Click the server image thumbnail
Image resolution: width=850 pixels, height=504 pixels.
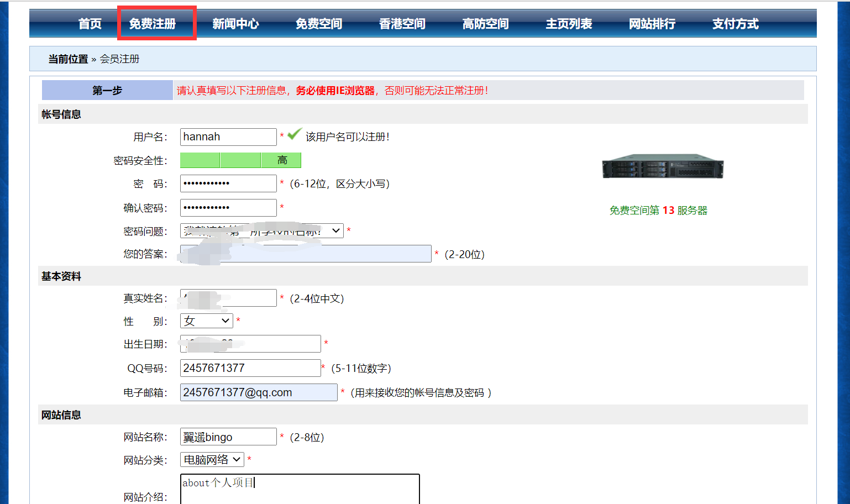[663, 166]
